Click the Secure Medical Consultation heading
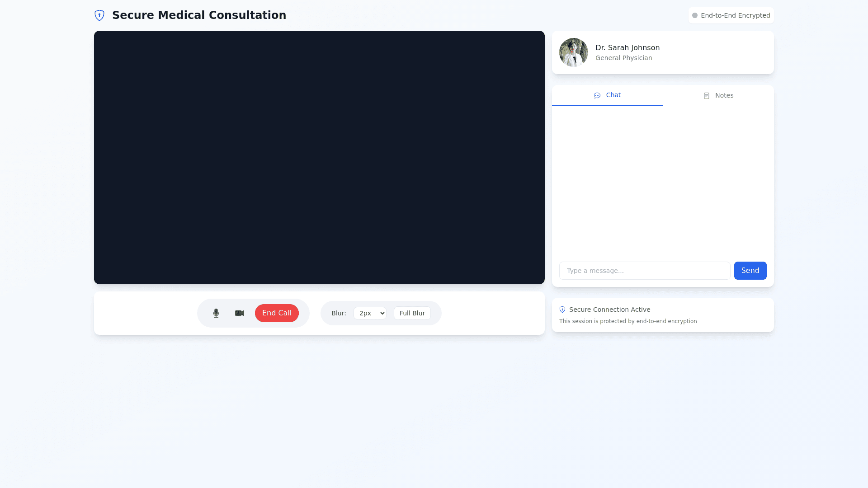This screenshot has height=488, width=868. point(199,15)
